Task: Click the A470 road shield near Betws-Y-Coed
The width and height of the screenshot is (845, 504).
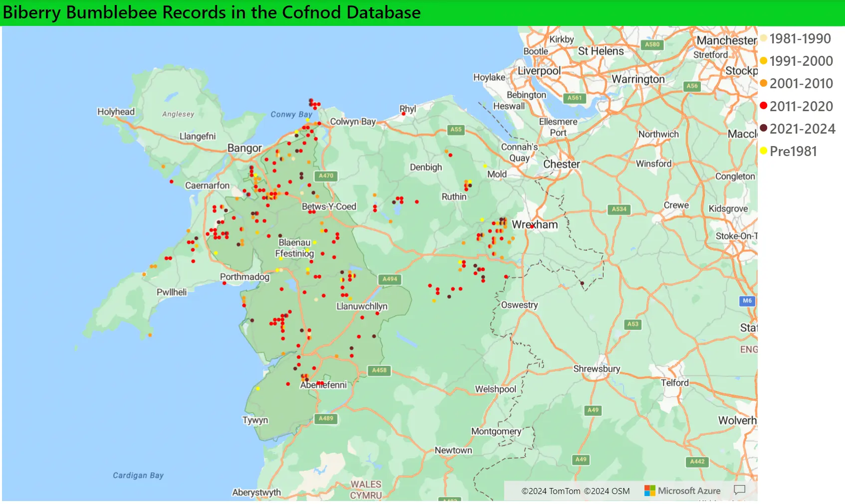Action: pyautogui.click(x=326, y=176)
